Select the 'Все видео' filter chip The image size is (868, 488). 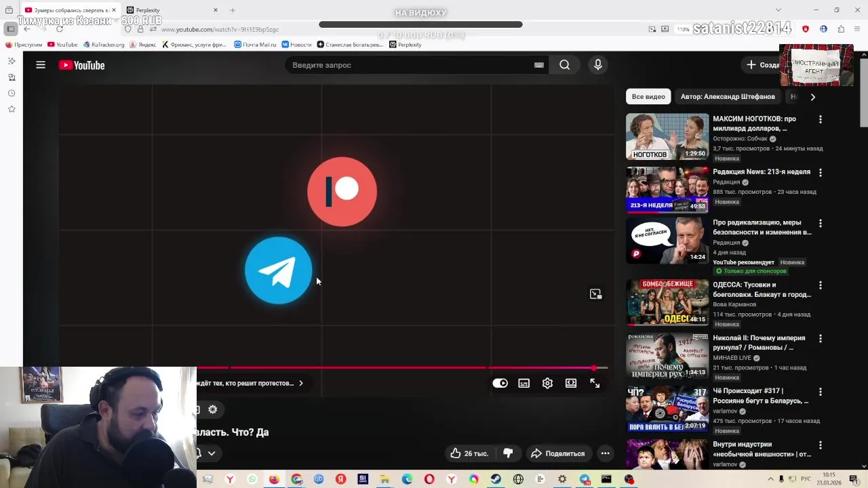(648, 96)
